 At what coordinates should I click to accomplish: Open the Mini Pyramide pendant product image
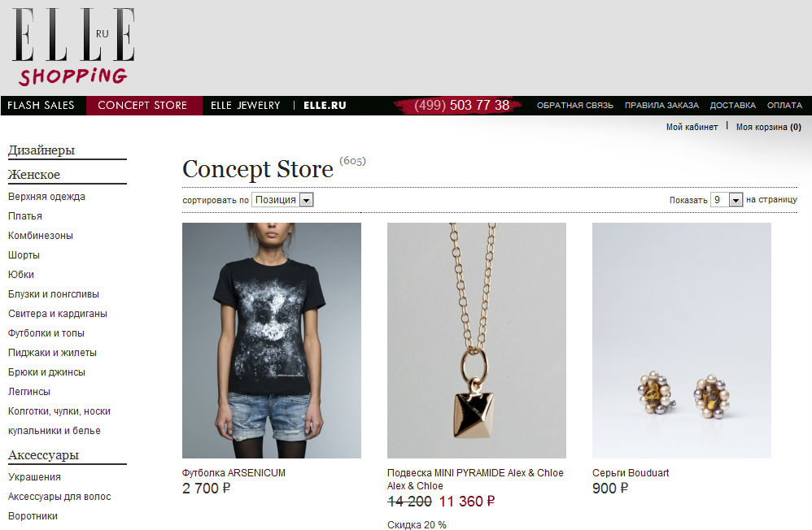tap(477, 340)
